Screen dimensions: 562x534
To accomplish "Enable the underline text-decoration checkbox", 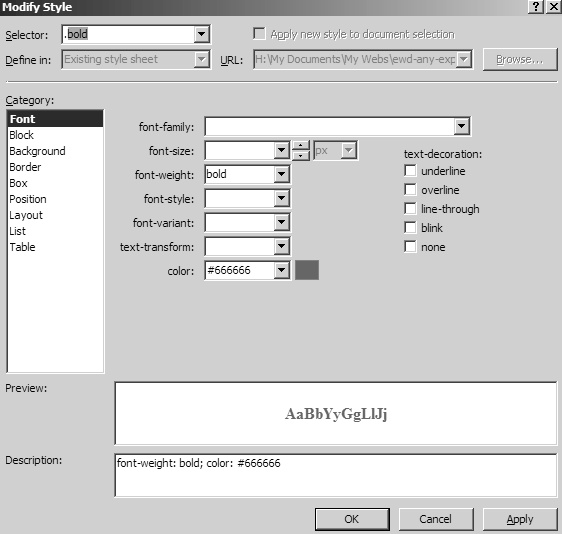I will tap(410, 171).
